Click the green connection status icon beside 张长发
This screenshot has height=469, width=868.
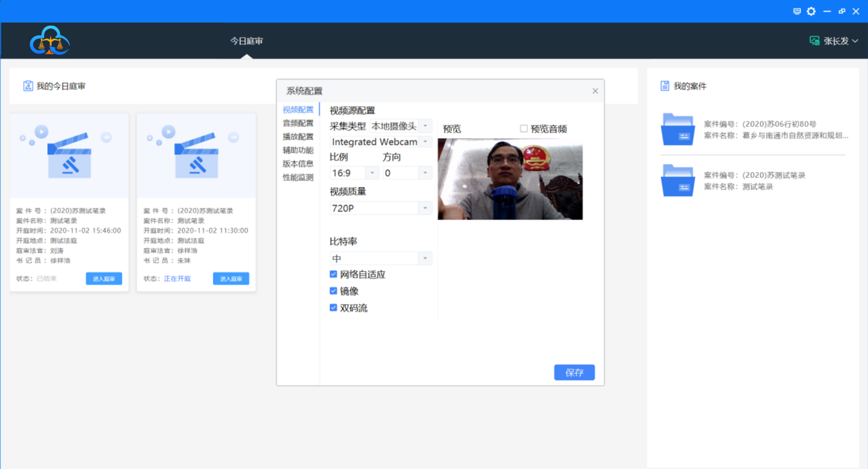tap(814, 41)
